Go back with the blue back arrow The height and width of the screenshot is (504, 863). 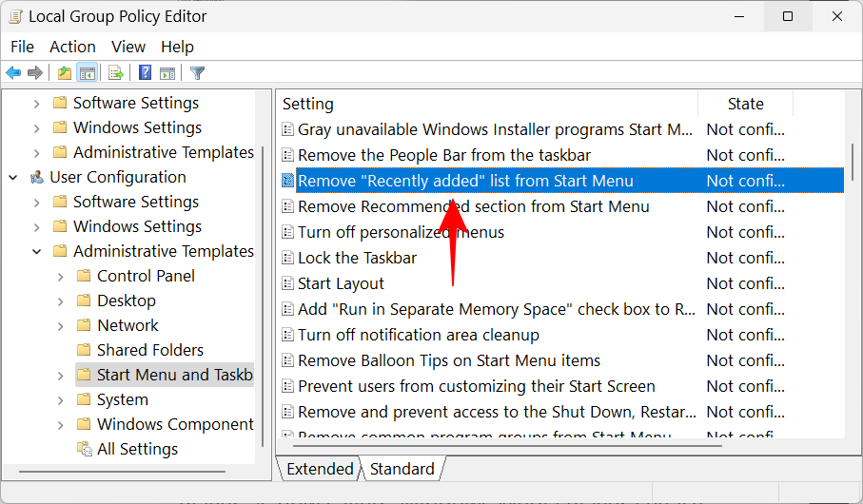(x=13, y=72)
